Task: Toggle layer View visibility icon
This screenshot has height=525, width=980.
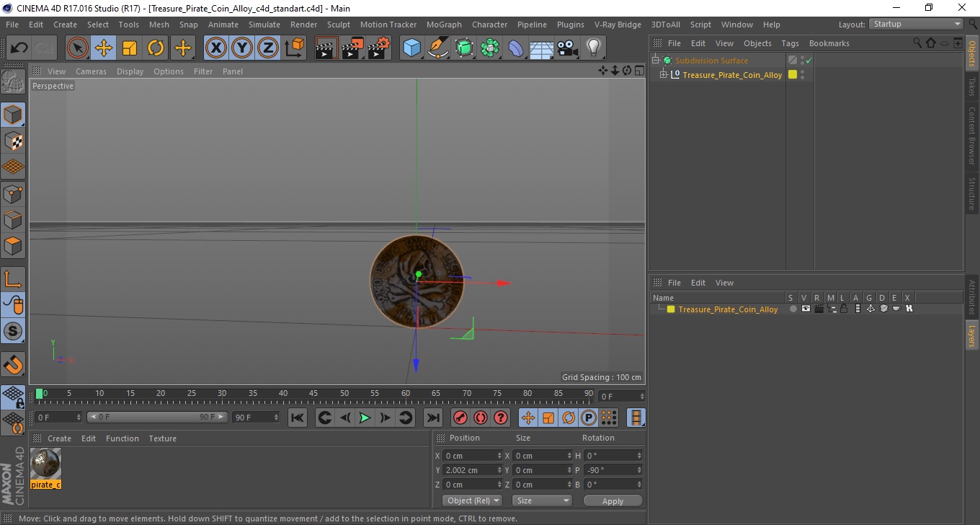Action: coord(806,309)
